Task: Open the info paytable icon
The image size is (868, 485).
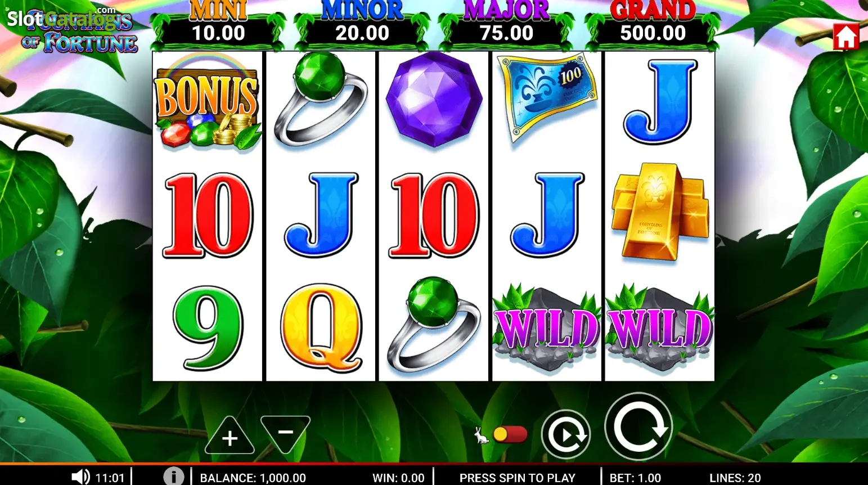Action: click(174, 476)
